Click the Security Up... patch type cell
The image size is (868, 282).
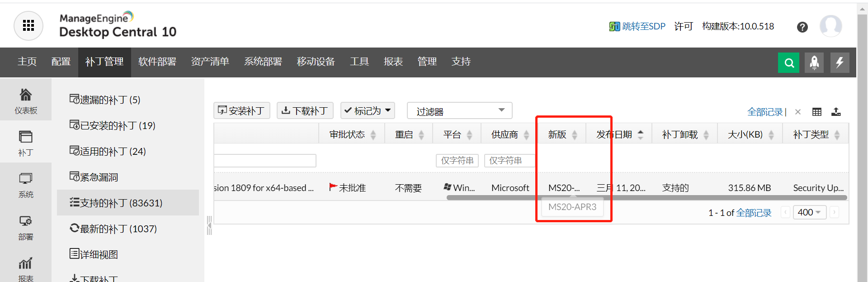[x=818, y=188]
